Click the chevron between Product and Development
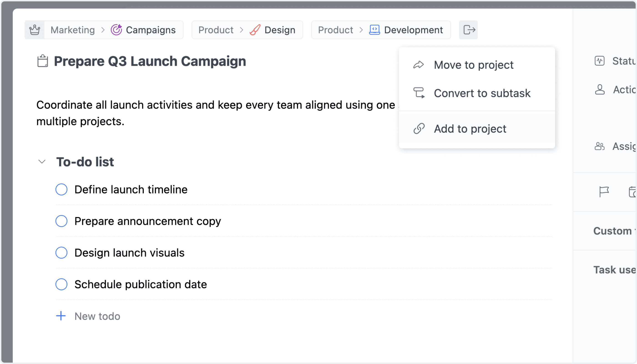This screenshot has width=637, height=364. (361, 30)
